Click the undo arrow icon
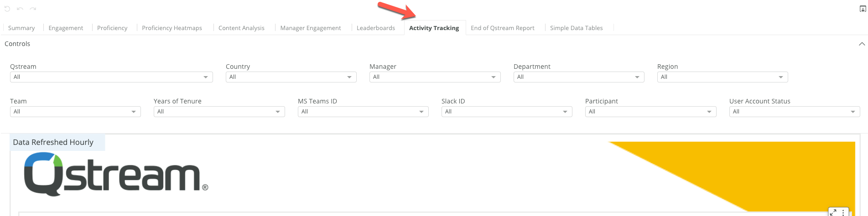Image resolution: width=868 pixels, height=216 pixels. (x=20, y=9)
